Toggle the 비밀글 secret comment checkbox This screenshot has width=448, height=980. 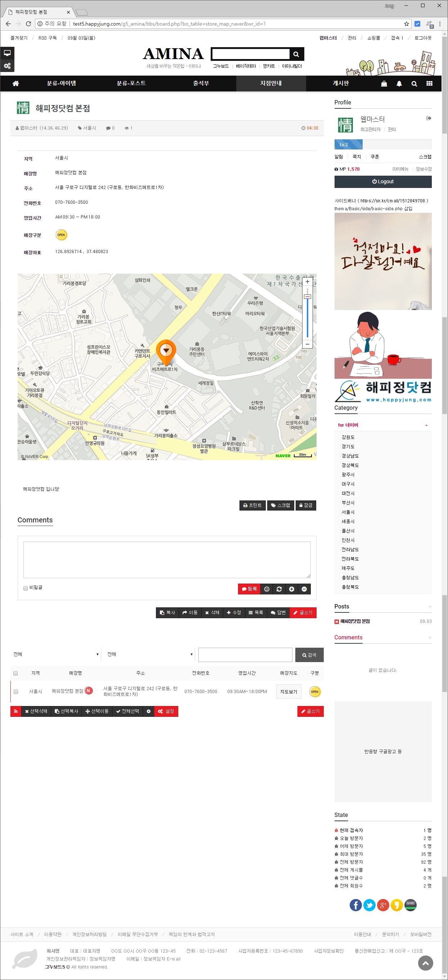(x=26, y=588)
